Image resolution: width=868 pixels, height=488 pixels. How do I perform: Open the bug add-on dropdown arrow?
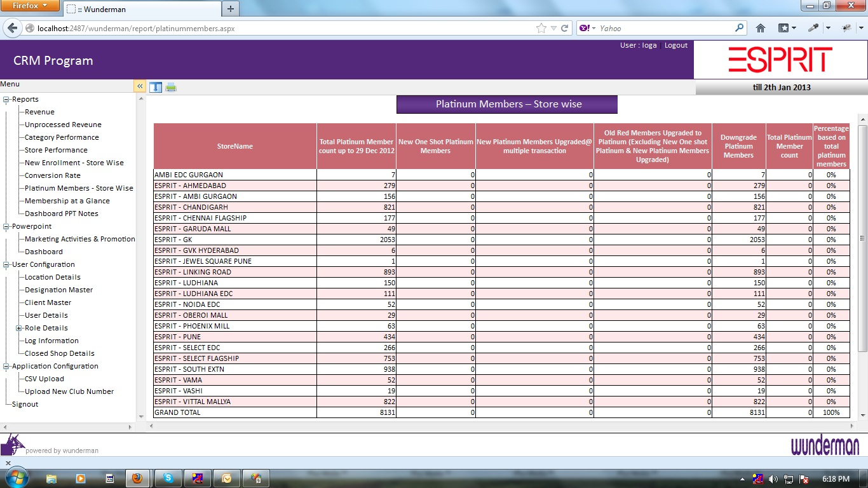(x=860, y=28)
